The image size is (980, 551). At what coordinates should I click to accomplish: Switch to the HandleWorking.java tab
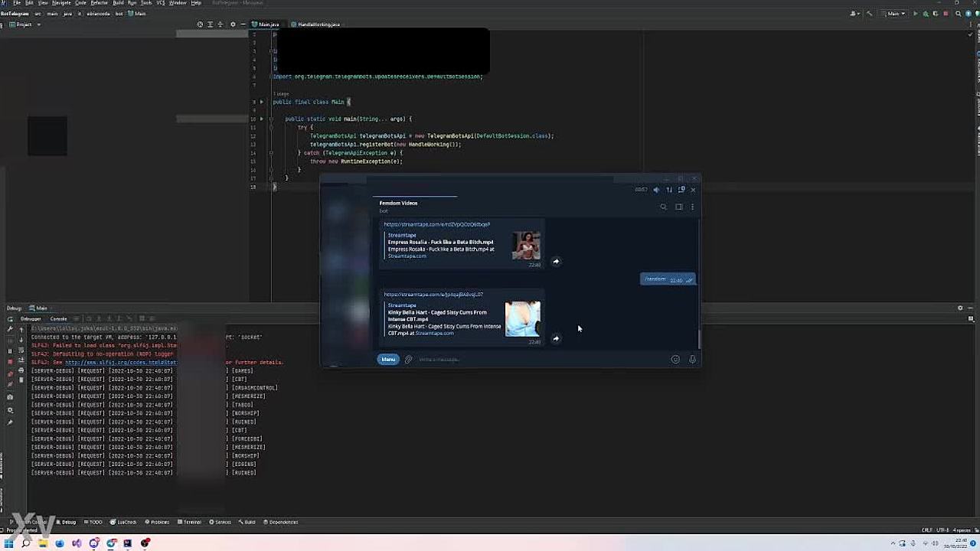coord(318,24)
